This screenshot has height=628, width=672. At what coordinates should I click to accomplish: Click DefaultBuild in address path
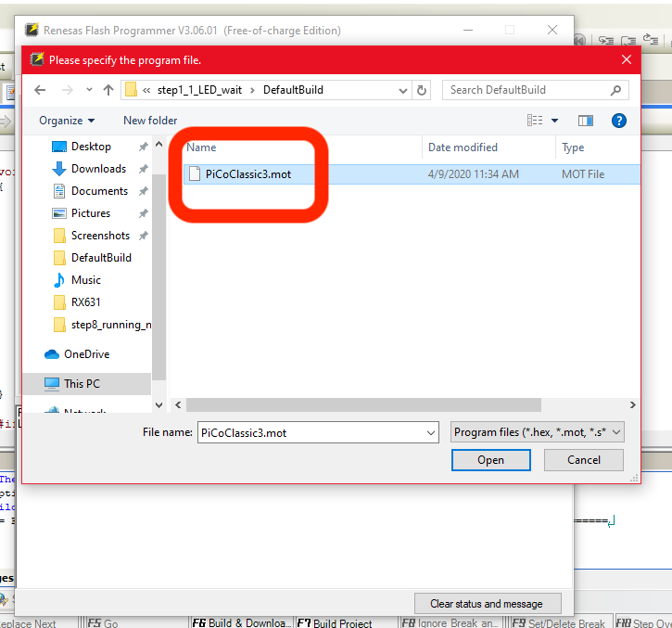click(293, 90)
